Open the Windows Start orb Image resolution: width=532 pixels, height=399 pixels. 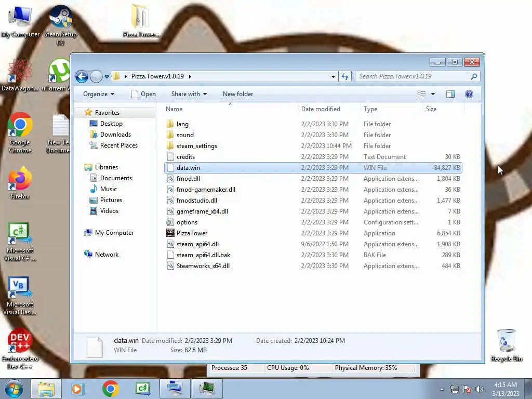14,389
